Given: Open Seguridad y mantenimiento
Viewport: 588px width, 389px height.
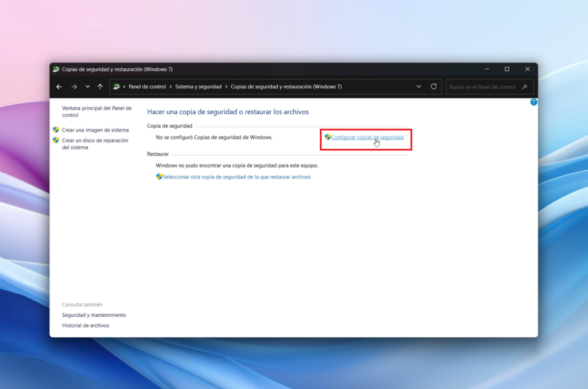Looking at the screenshot, I should click(x=94, y=314).
